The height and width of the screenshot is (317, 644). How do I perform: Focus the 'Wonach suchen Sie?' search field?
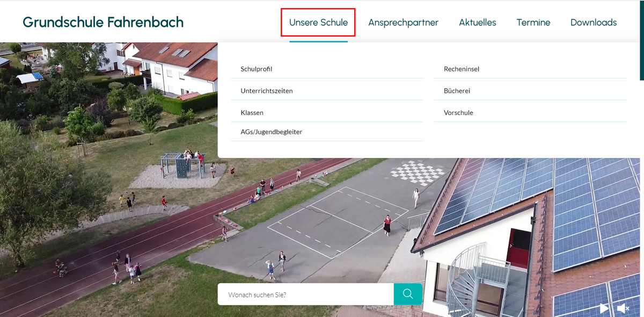[x=306, y=294]
